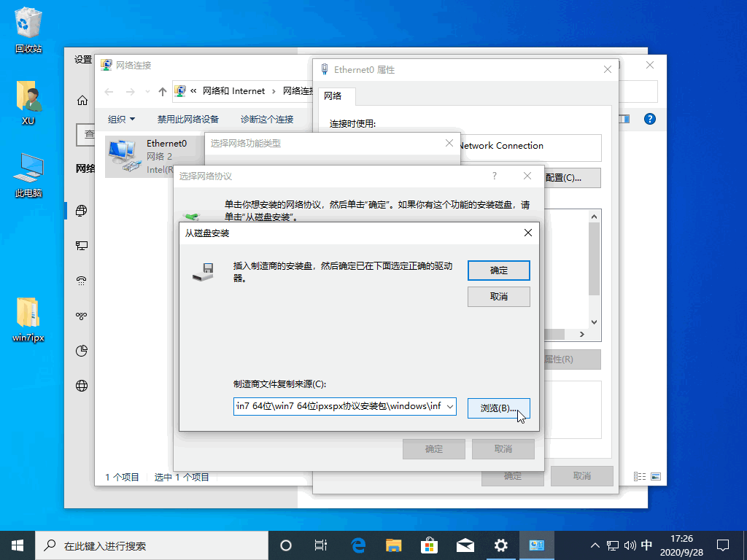Close the Select Network Protocol dialog
Image resolution: width=747 pixels, height=560 pixels.
click(x=527, y=176)
